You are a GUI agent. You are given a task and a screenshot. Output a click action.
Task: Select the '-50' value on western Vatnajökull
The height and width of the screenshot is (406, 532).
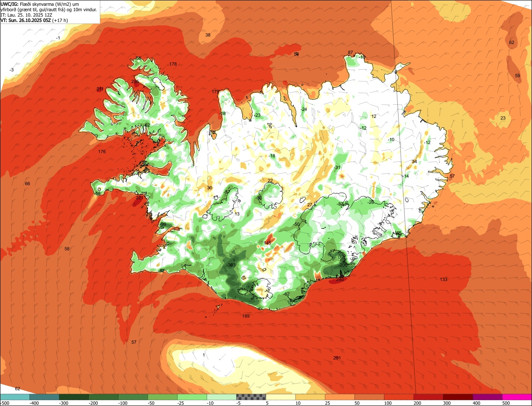[297, 224]
